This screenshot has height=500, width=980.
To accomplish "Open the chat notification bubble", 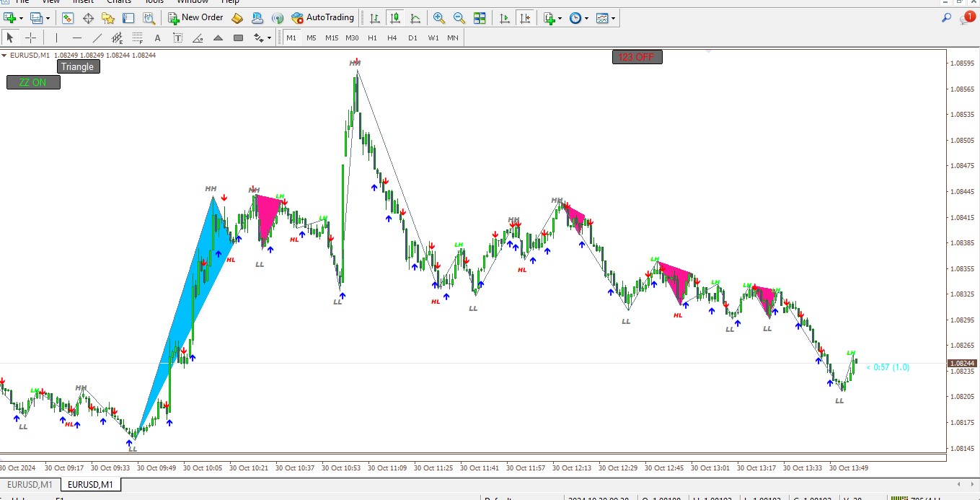I will point(967,18).
